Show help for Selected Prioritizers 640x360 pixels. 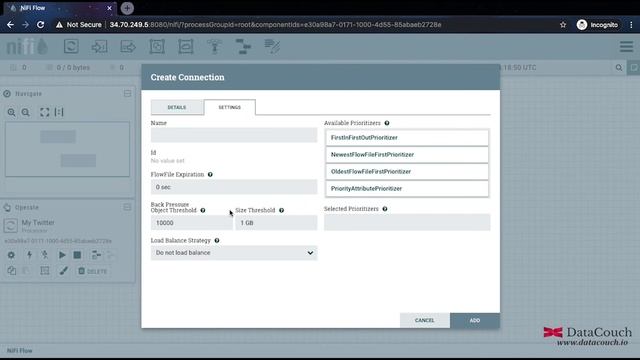point(384,209)
